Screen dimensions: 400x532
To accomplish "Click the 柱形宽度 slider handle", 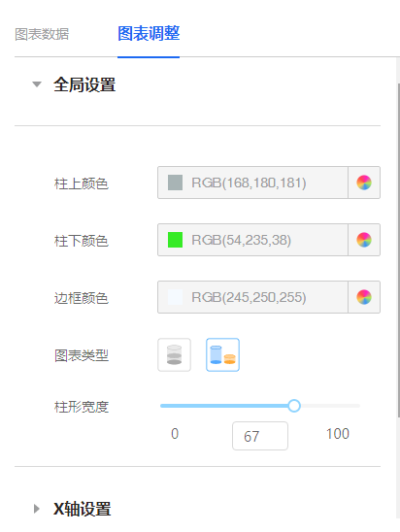I will pyautogui.click(x=294, y=406).
